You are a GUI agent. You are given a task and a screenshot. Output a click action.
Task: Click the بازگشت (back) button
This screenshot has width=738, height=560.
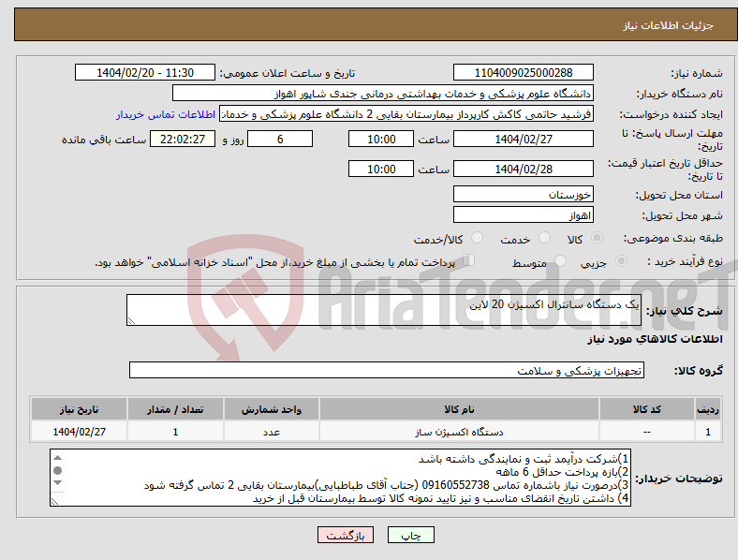346,535
